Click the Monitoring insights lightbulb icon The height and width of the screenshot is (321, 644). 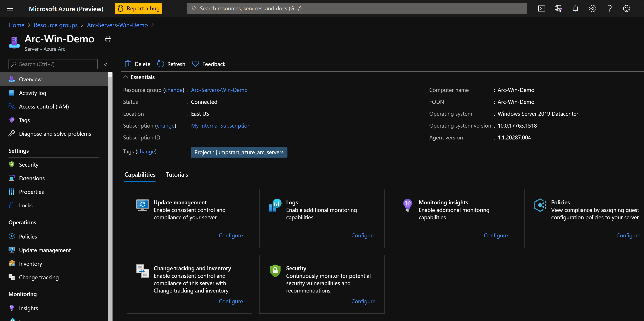(408, 205)
